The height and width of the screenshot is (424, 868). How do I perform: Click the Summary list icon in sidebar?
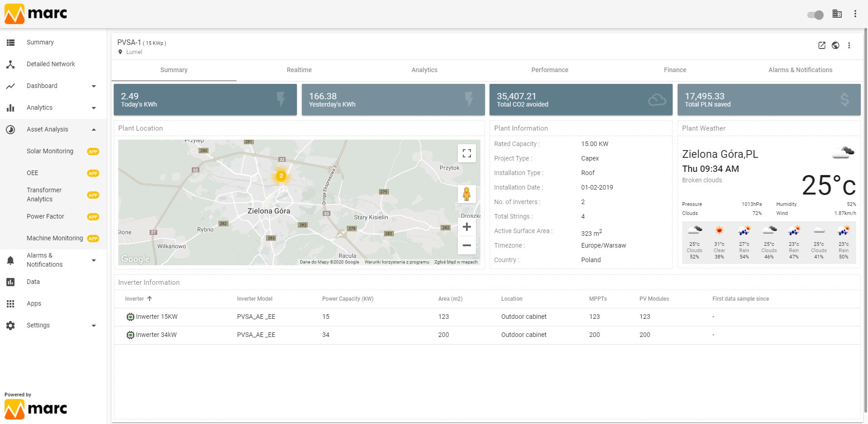pos(10,42)
